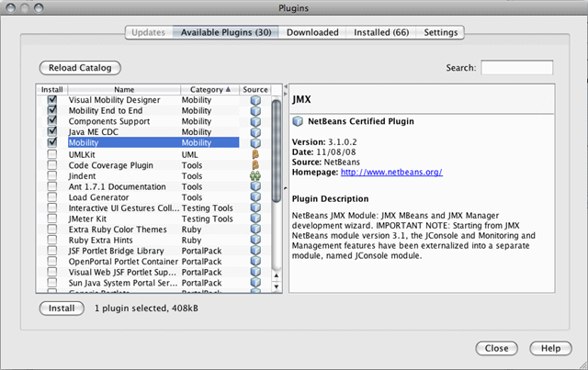Check Extra Ruby Color Themes install checkbox
This screenshot has height=370, width=588.
click(x=52, y=229)
